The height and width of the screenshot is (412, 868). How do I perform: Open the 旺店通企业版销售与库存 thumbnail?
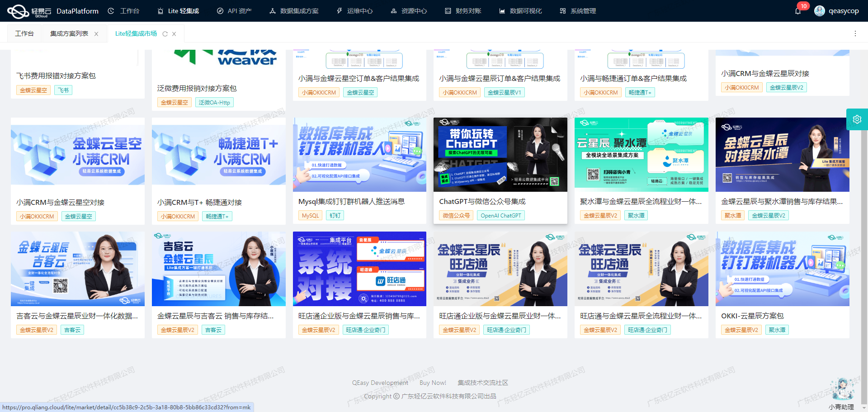pos(359,269)
